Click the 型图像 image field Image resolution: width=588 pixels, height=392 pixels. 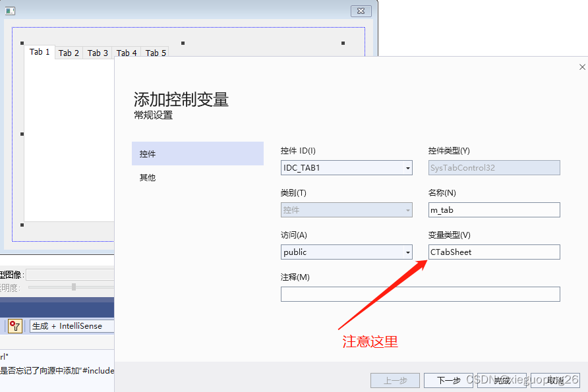[66, 273]
